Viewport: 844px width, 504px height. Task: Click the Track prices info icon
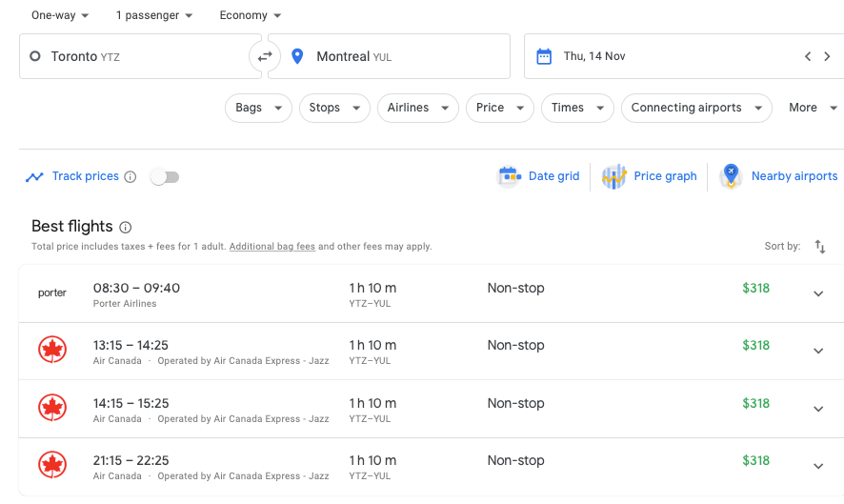coord(131,176)
